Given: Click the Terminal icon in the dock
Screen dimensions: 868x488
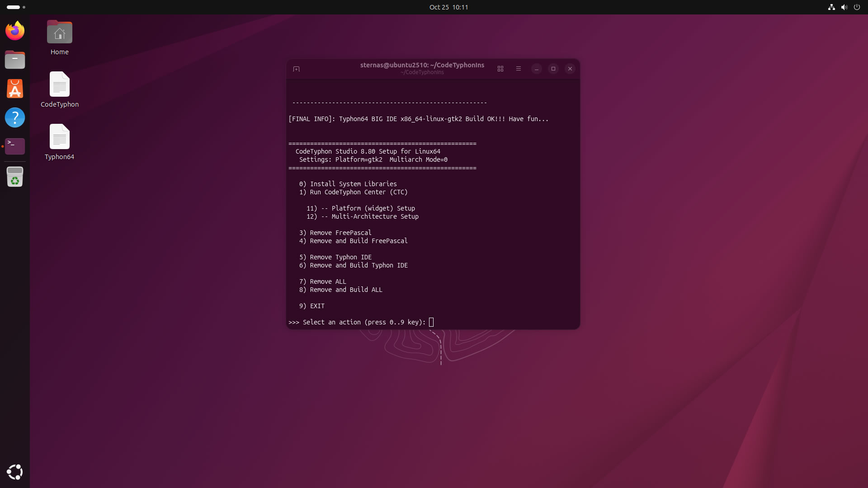Looking at the screenshot, I should click(x=15, y=146).
